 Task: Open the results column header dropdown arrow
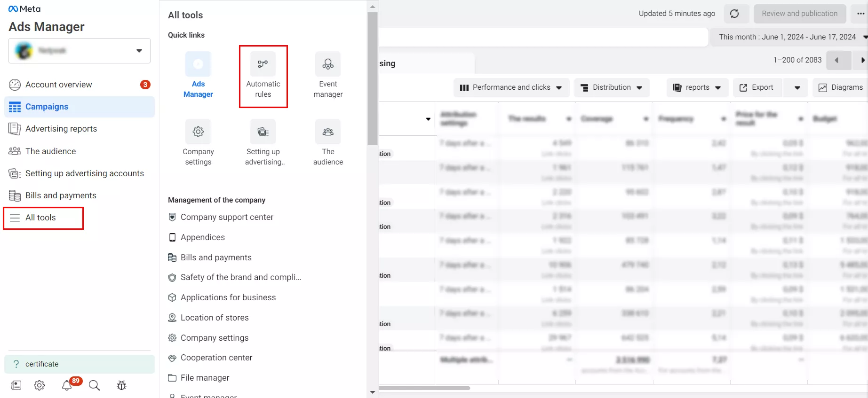(569, 119)
